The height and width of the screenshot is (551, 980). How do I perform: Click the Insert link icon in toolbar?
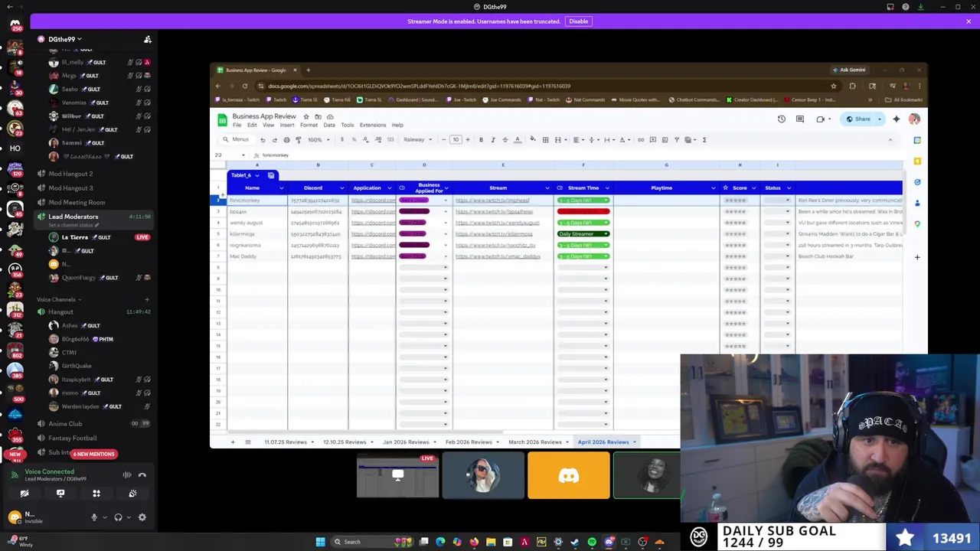pyautogui.click(x=641, y=140)
